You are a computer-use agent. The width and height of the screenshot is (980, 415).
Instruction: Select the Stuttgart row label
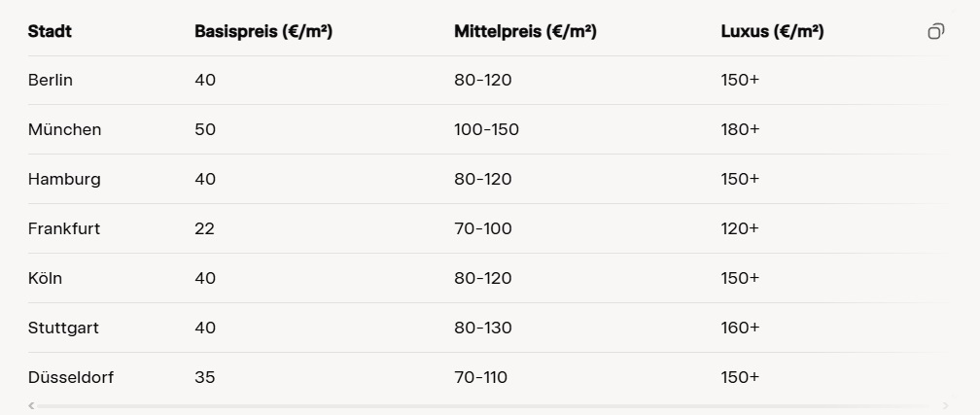[63, 328]
